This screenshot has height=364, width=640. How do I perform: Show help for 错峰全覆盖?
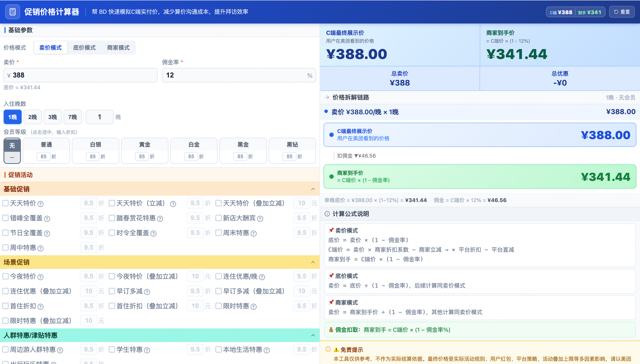[x=47, y=219]
